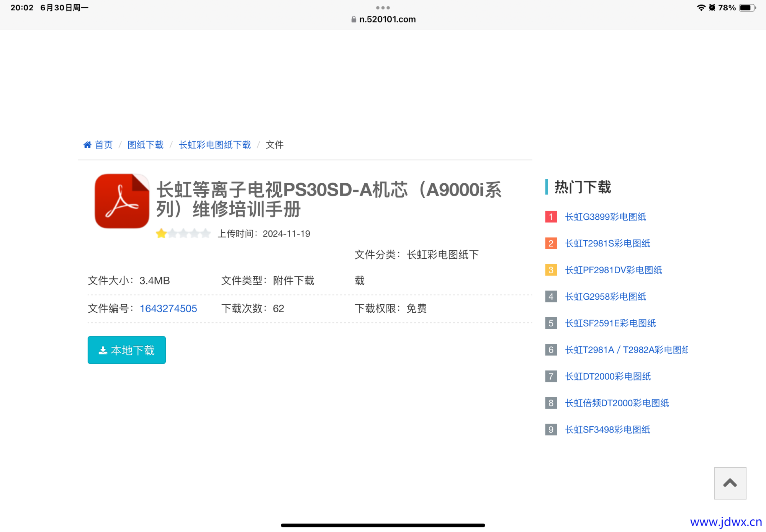766x532 pixels.
Task: Click rank badge number 5
Action: [x=551, y=323]
